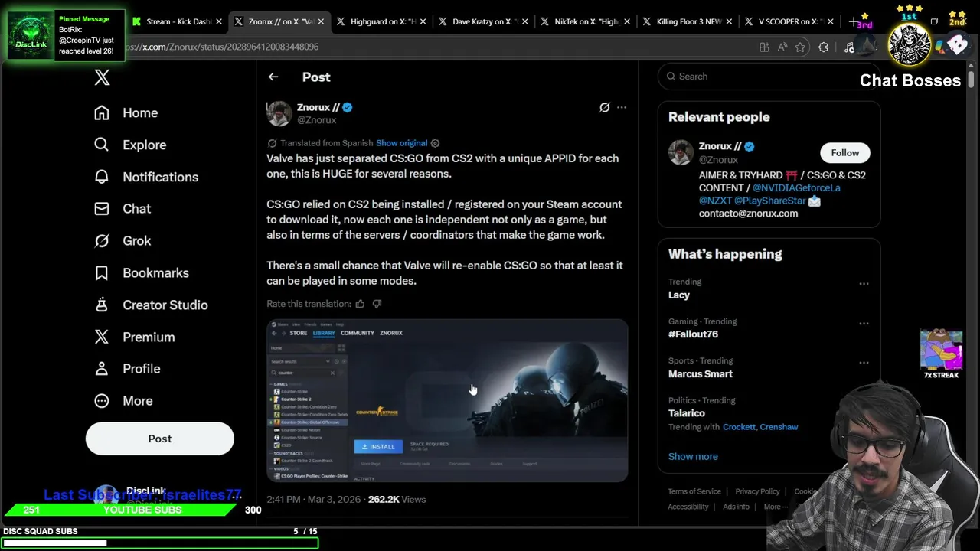980x551 pixels.
Task: Rate the translation with thumbs down
Action: click(377, 304)
